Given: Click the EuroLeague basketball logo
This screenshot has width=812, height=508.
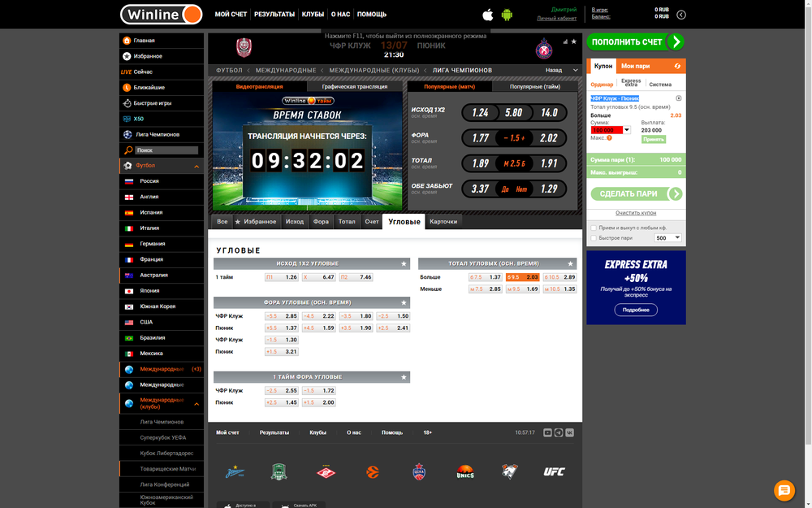Looking at the screenshot, I should pos(373,471).
